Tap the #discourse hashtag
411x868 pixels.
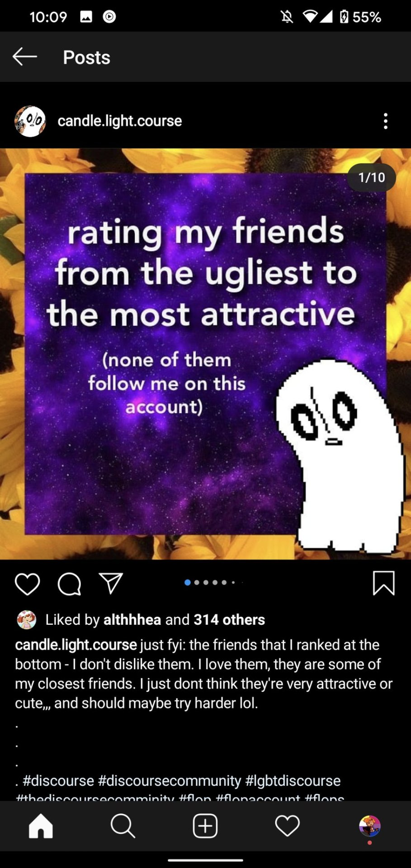[58, 781]
